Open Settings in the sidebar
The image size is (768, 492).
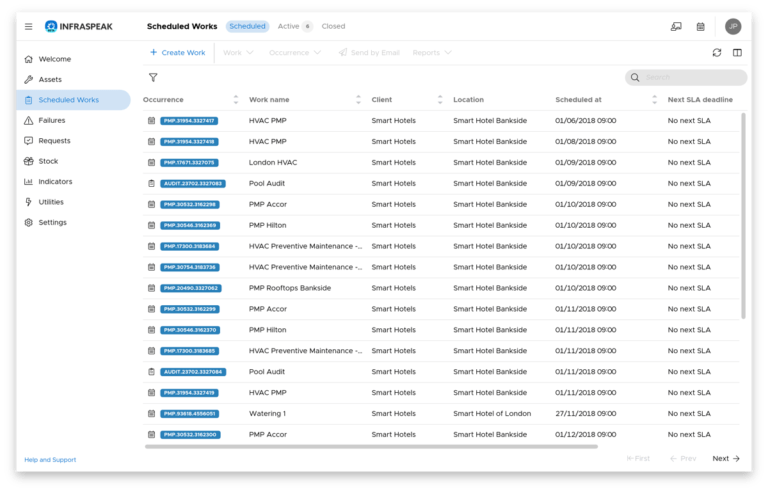[x=52, y=222]
